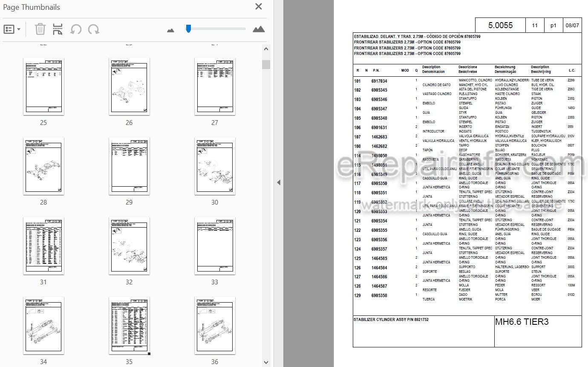Click the VALVULA HIDRAULICA Spanish description
Screen dimensions: 588x367
click(438, 141)
